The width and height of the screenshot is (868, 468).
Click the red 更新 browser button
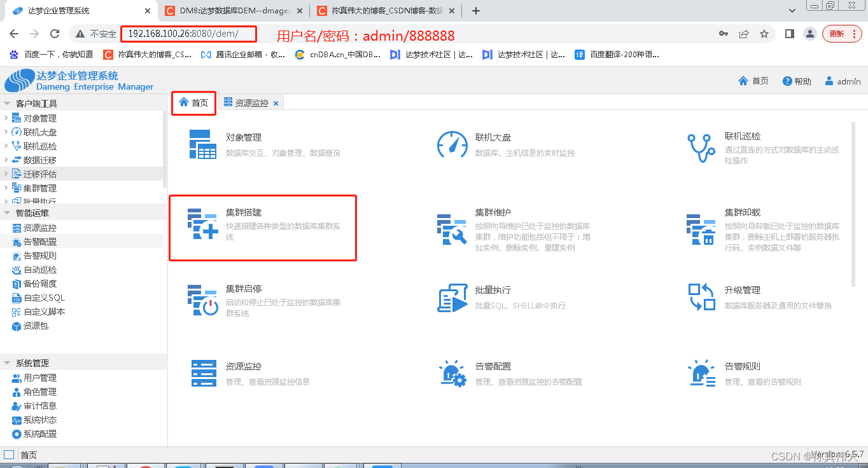tap(841, 34)
